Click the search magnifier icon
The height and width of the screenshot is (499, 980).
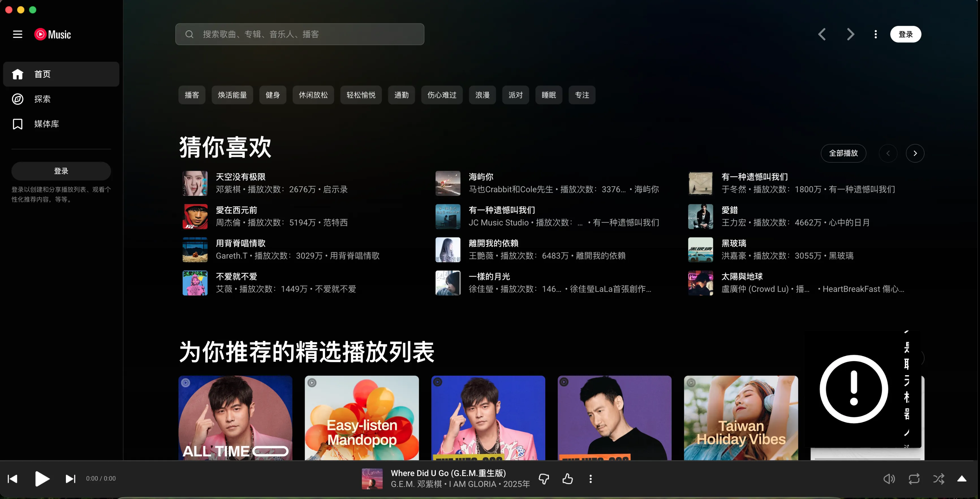click(x=189, y=34)
